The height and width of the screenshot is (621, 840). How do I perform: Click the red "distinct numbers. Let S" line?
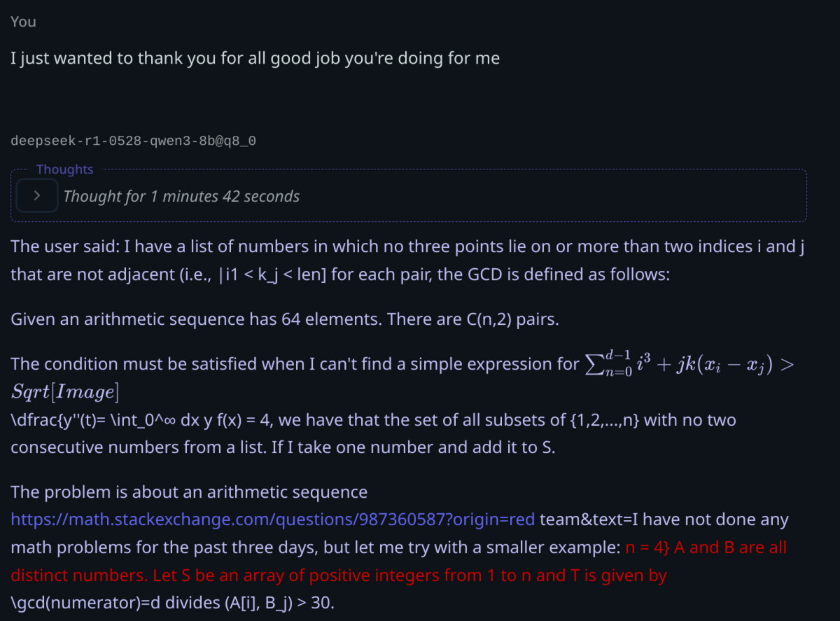(x=338, y=575)
